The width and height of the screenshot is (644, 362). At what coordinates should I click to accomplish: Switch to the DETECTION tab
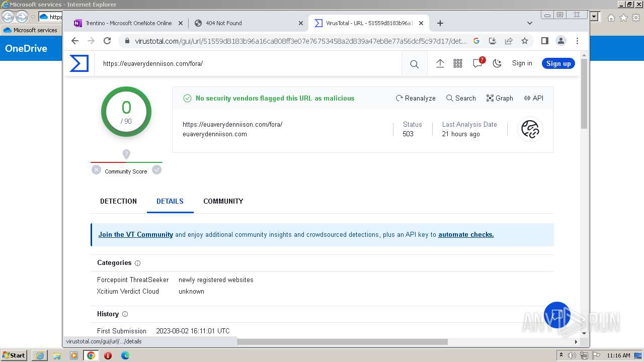(x=118, y=201)
